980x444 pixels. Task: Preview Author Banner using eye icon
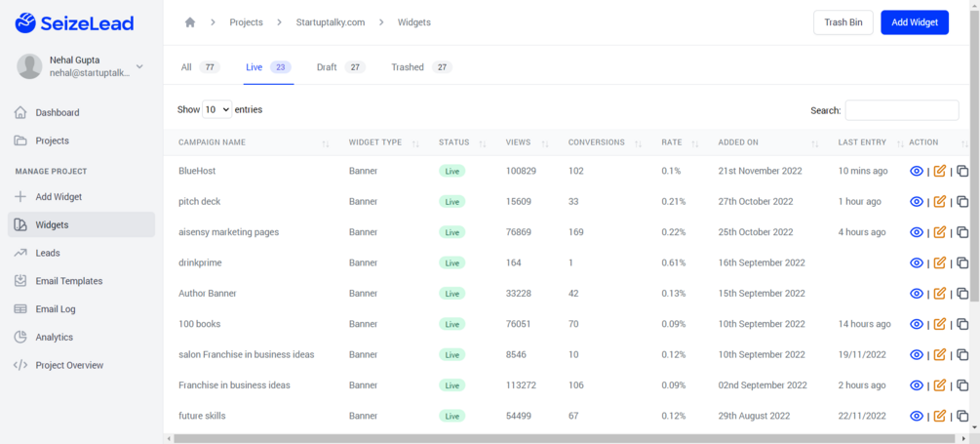click(917, 294)
